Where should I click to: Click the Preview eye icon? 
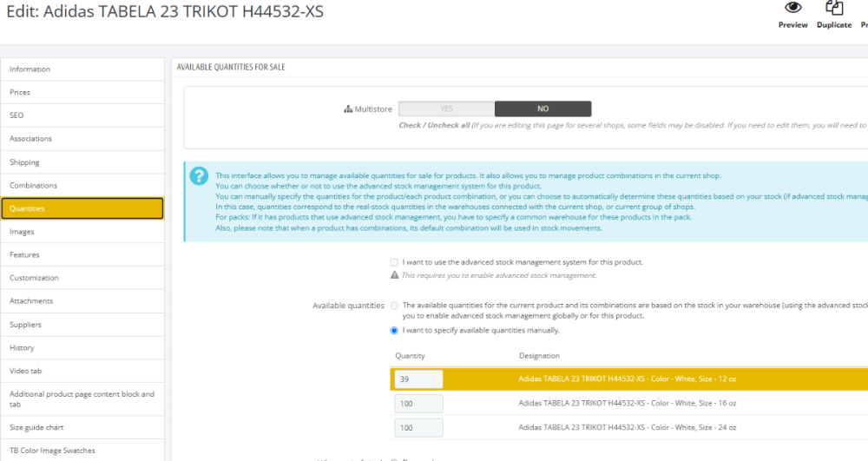[x=792, y=8]
